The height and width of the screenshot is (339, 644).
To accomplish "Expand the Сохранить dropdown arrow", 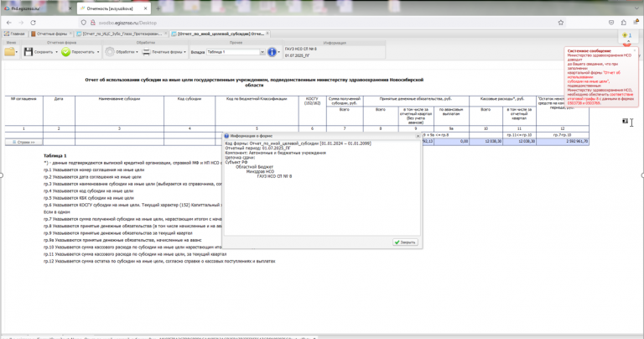I will [x=56, y=52].
